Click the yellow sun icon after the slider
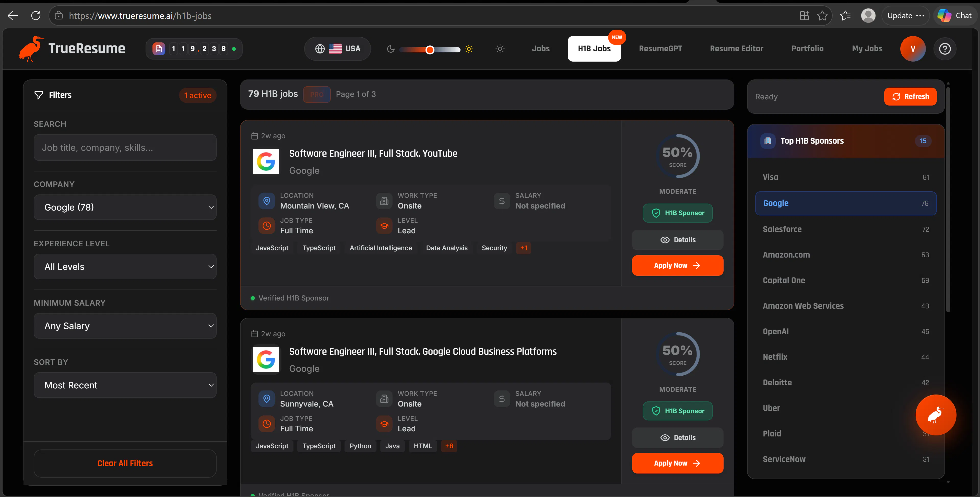Image resolution: width=980 pixels, height=497 pixels. [x=469, y=49]
